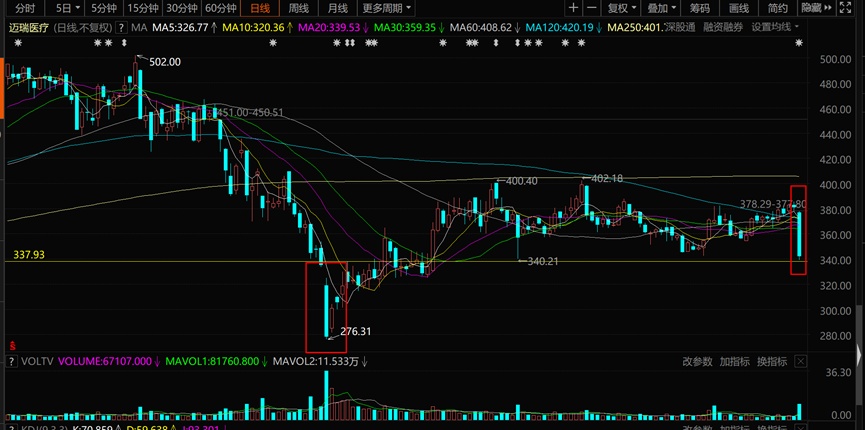This screenshot has height=430, width=865.
Task: Toggle the 画线 drawing tools
Action: (739, 8)
